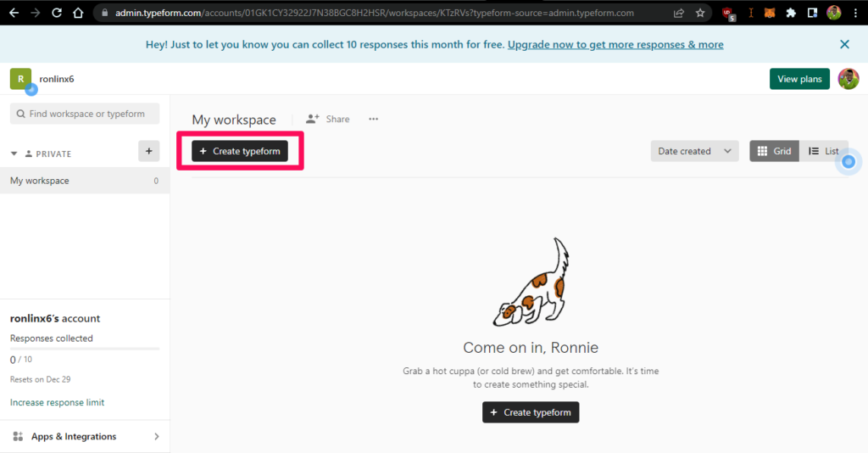Open Upgrade now to get more responses link
The height and width of the screenshot is (453, 868).
[615, 44]
